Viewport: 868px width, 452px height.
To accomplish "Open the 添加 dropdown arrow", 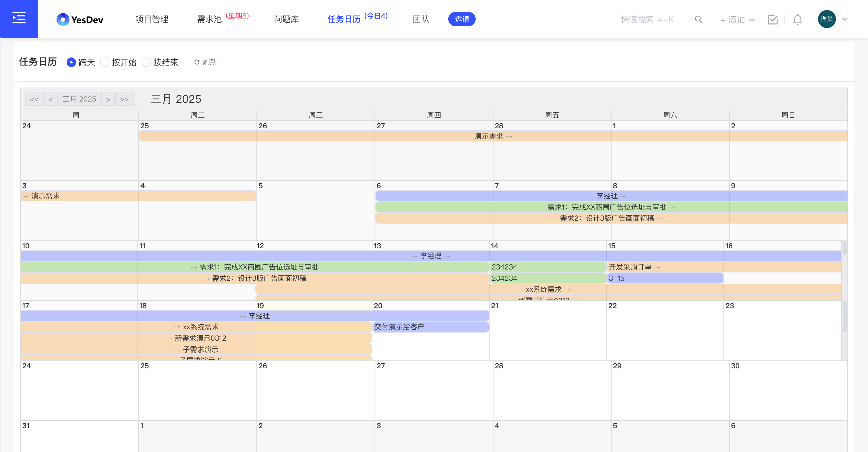I will pyautogui.click(x=752, y=20).
